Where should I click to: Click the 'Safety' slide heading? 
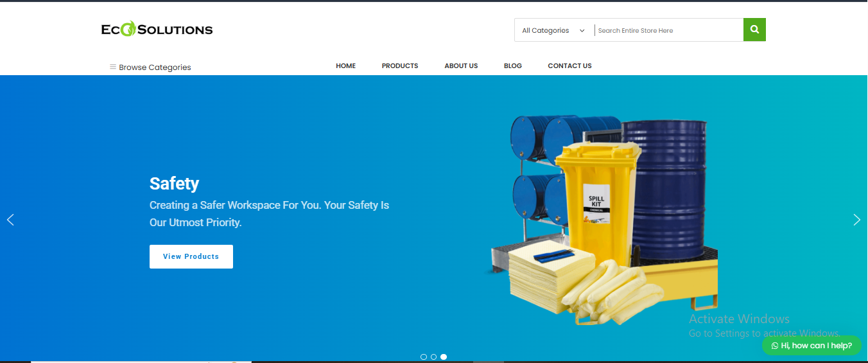174,184
